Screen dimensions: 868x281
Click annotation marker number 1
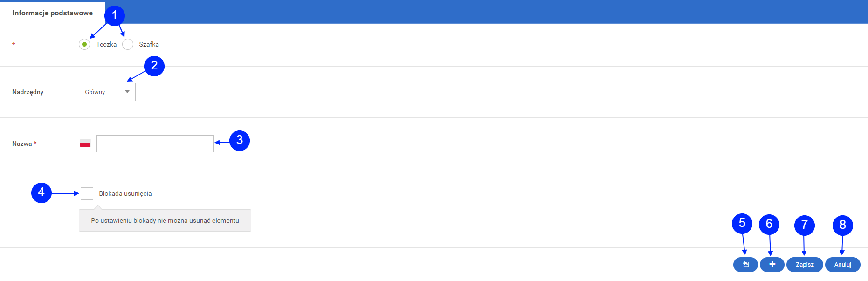114,16
